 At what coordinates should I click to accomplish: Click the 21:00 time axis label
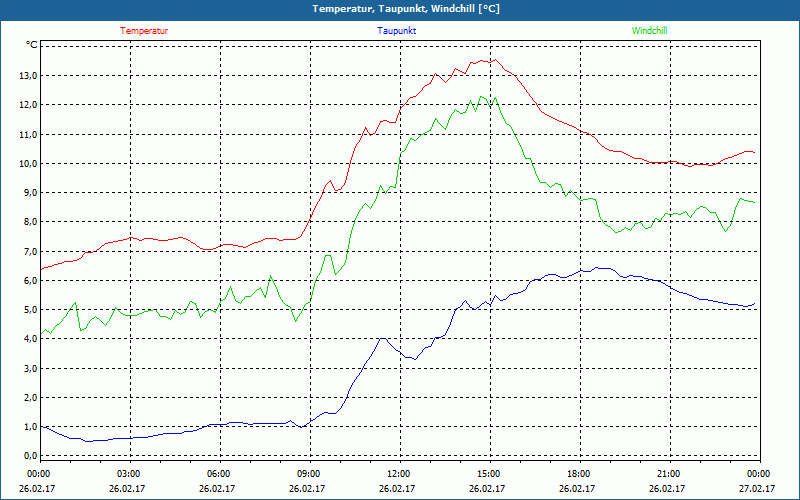point(670,474)
